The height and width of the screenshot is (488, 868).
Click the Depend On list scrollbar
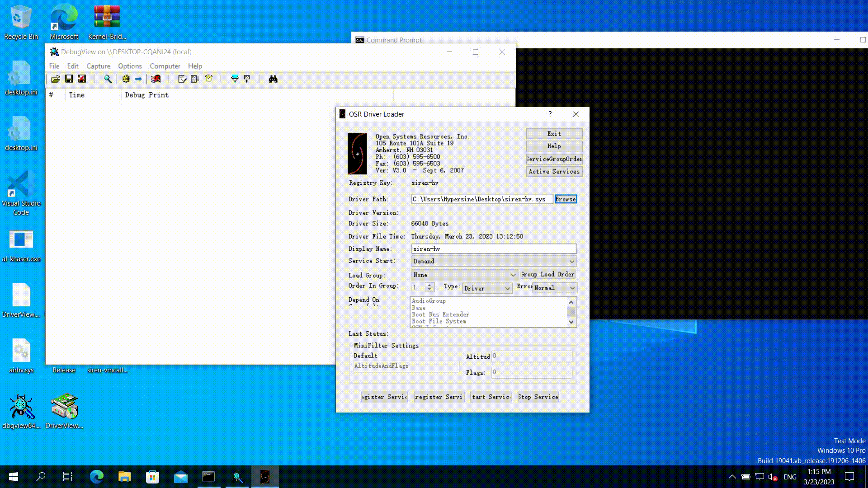571,312
